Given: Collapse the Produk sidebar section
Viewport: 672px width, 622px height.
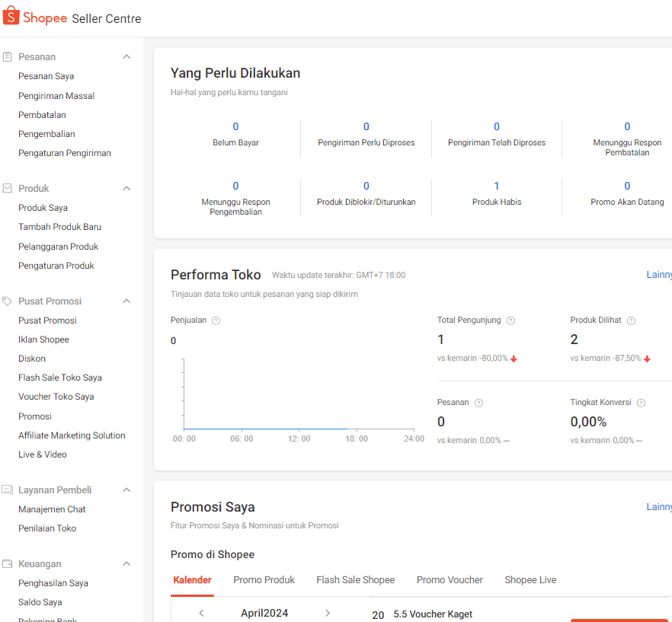Looking at the screenshot, I should (126, 188).
